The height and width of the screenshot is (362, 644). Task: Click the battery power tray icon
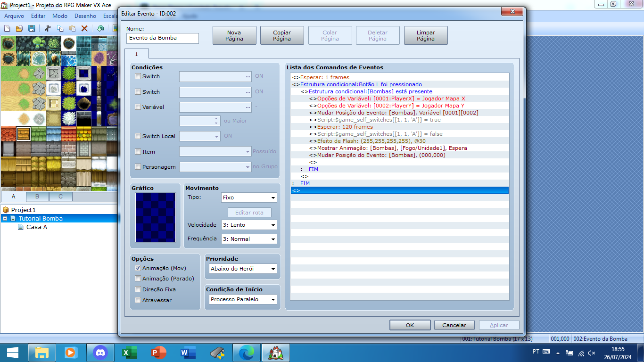pos(570,353)
